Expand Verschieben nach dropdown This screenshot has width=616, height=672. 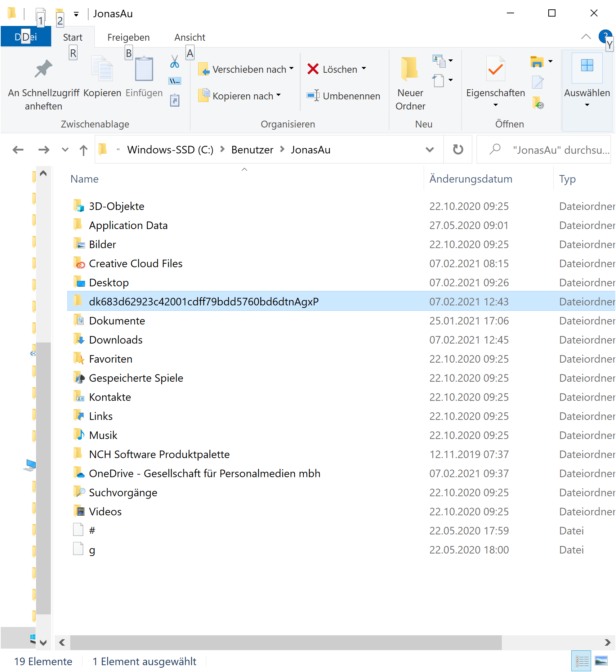291,68
